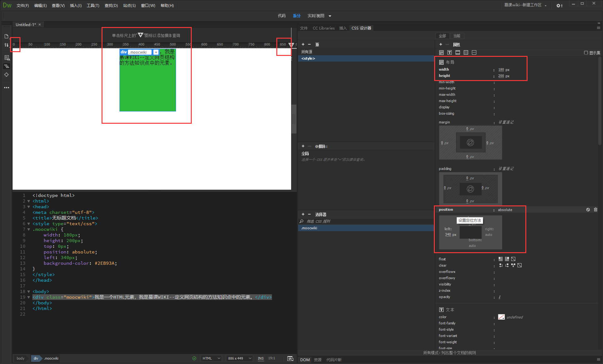
Task: Switch to 拆分 view
Action: (x=296, y=16)
